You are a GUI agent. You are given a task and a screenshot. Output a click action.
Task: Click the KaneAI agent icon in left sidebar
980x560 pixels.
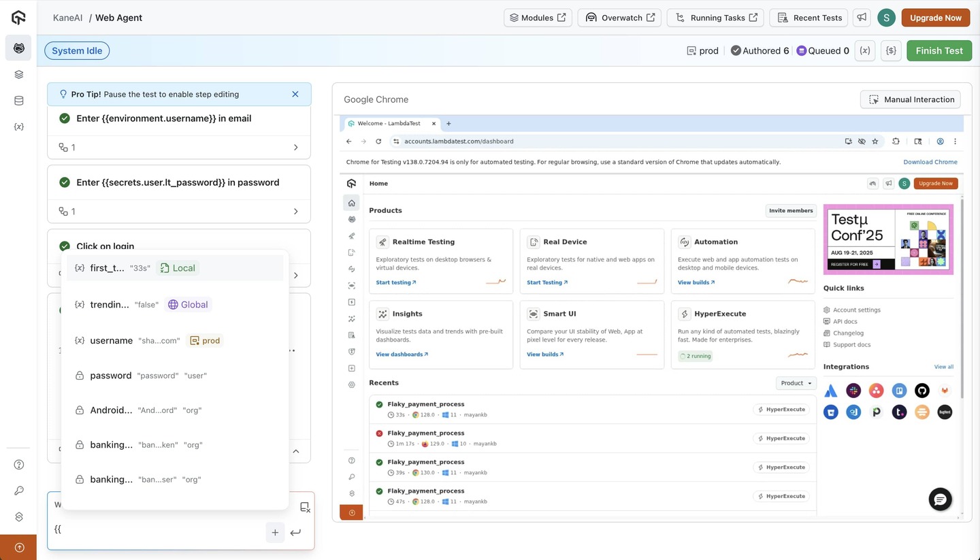click(18, 48)
